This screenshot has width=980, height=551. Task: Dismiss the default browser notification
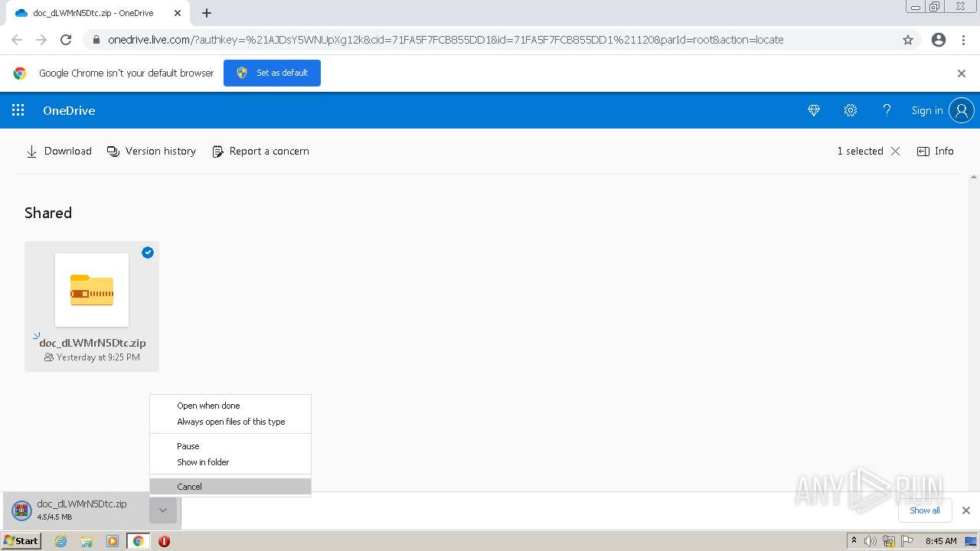(x=962, y=73)
